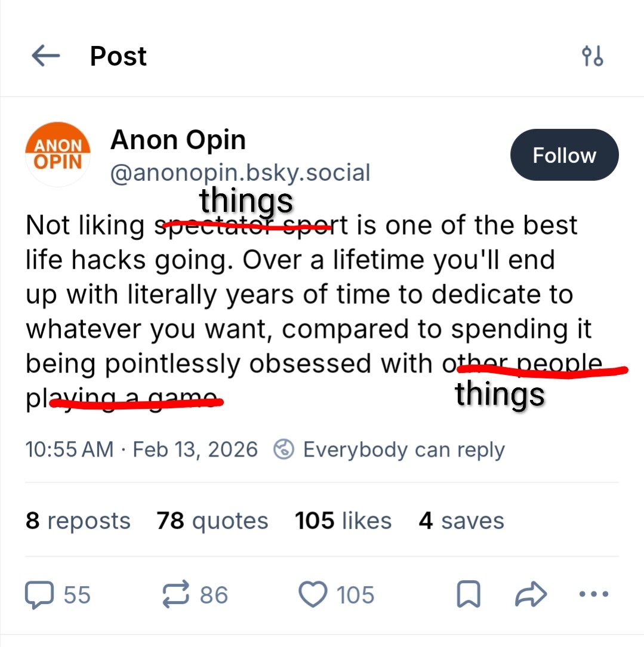Tap @anonopin.bsky.social handle
This screenshot has height=647, width=644.
click(240, 173)
